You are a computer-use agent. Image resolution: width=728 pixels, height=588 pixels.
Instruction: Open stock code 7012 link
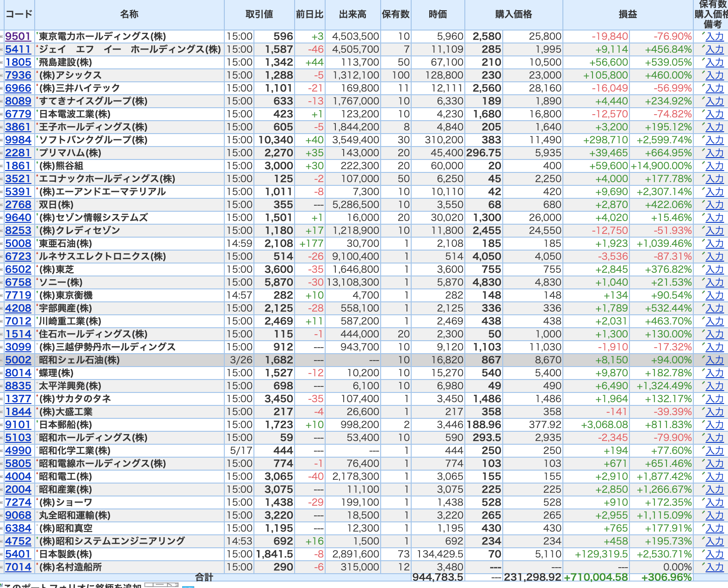coord(18,321)
